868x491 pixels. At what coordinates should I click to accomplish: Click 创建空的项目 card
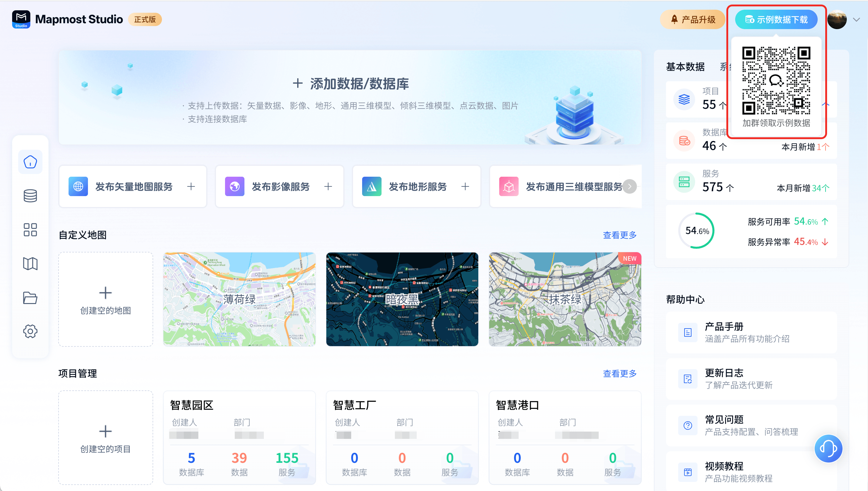click(105, 438)
